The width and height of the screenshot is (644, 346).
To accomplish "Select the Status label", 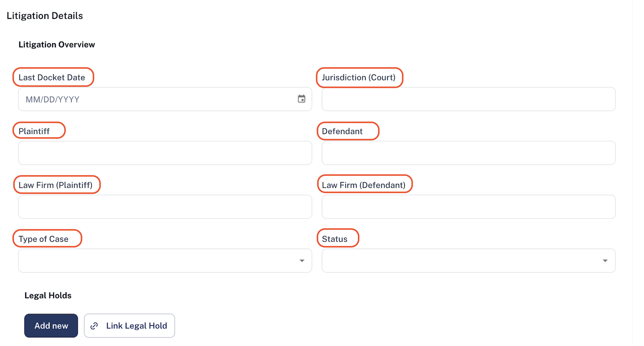I will [335, 239].
